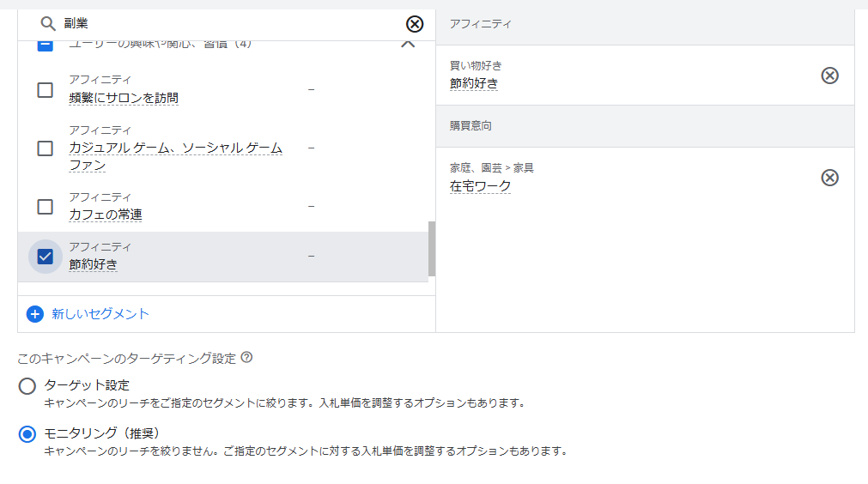Image resolution: width=868 pixels, height=484 pixels.
Task: Check the 頻繁にサロンを訪問 checkbox
Action: coord(46,90)
